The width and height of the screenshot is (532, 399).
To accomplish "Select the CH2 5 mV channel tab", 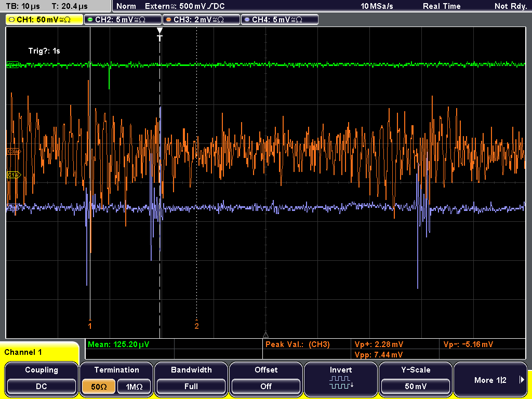I will pyautogui.click(x=123, y=20).
